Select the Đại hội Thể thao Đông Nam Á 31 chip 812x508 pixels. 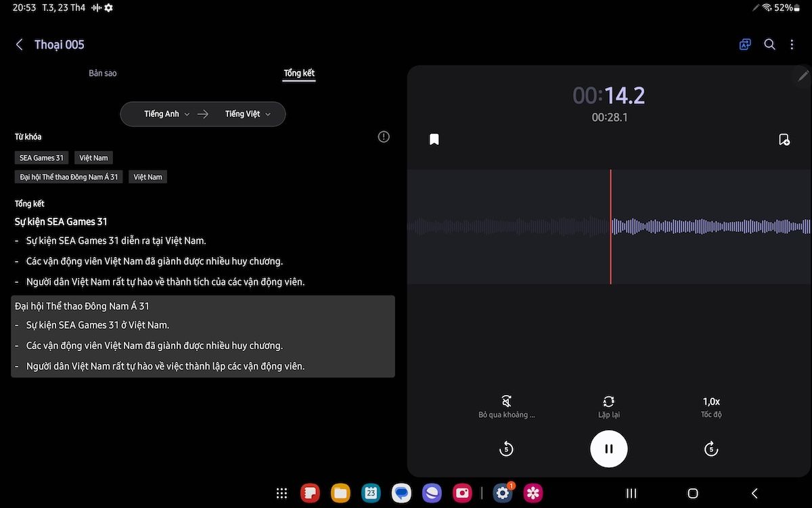coord(69,177)
